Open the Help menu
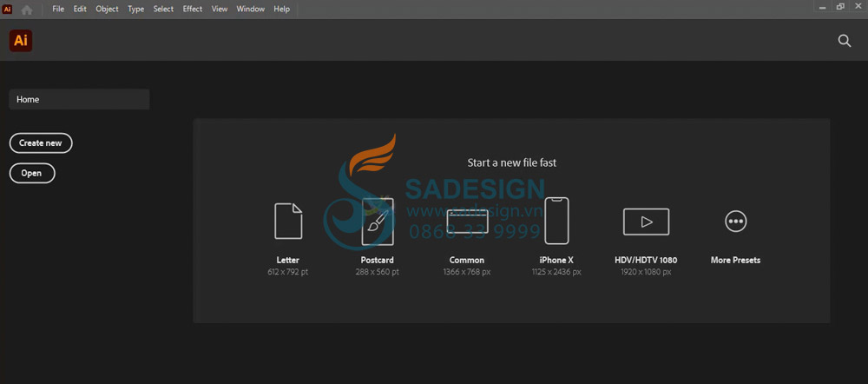The height and width of the screenshot is (384, 868). [x=282, y=9]
